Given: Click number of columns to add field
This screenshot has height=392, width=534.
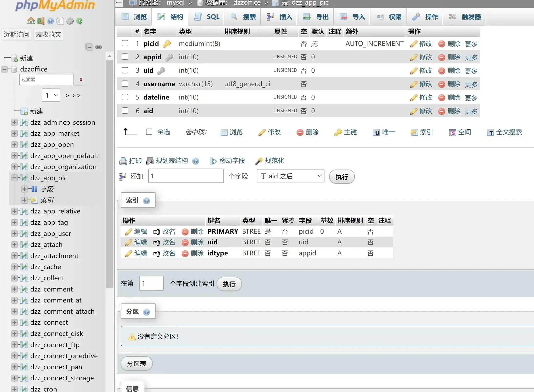Looking at the screenshot, I should click(186, 176).
